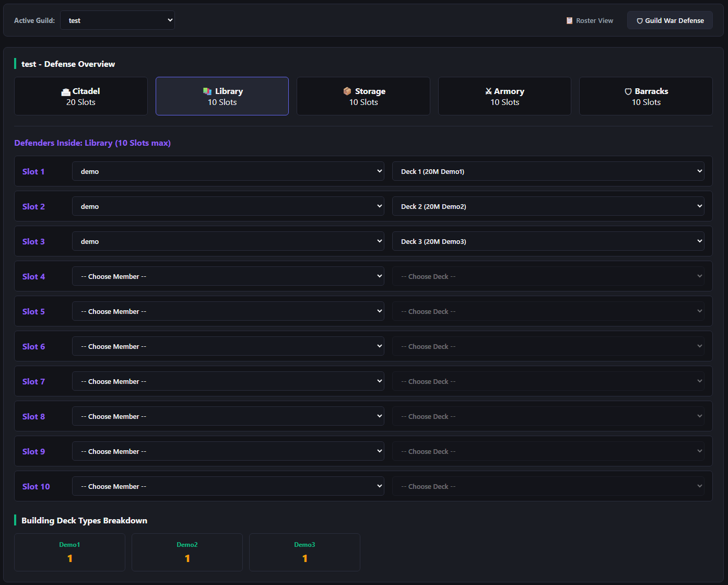Open the Slot 10 Choose Member dropdown
The width and height of the screenshot is (728, 585).
(x=228, y=486)
